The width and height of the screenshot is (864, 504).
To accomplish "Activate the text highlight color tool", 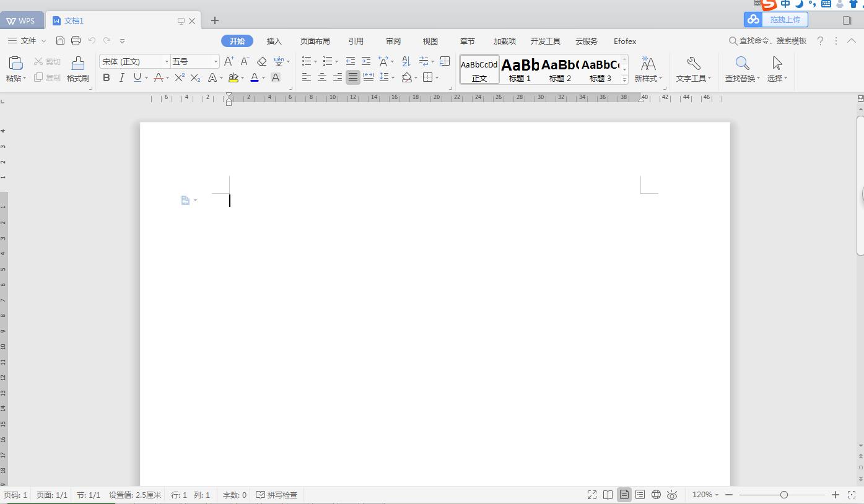I will click(234, 77).
